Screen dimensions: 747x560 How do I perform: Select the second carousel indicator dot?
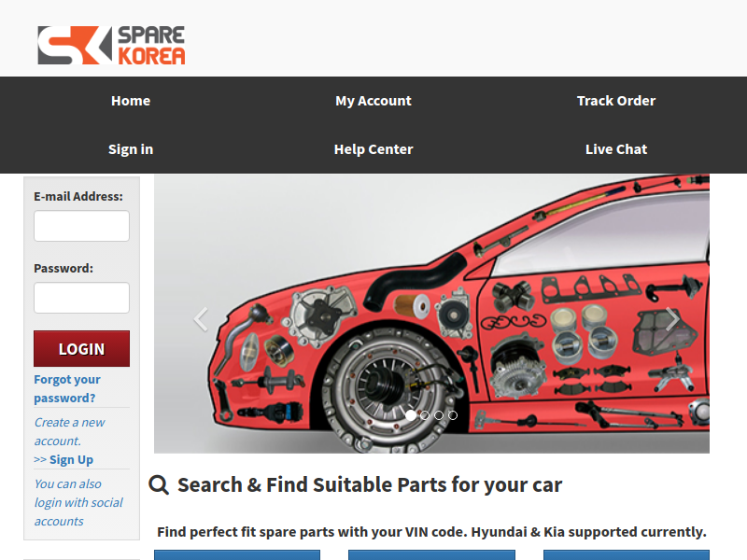click(x=425, y=415)
